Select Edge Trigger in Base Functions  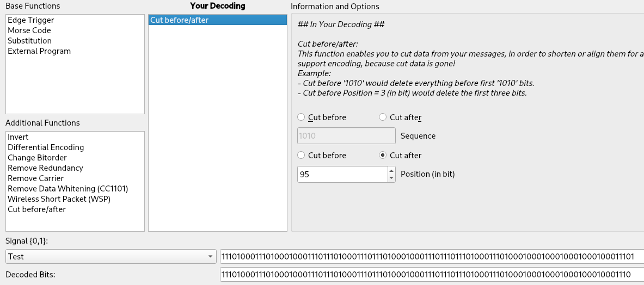[30, 20]
